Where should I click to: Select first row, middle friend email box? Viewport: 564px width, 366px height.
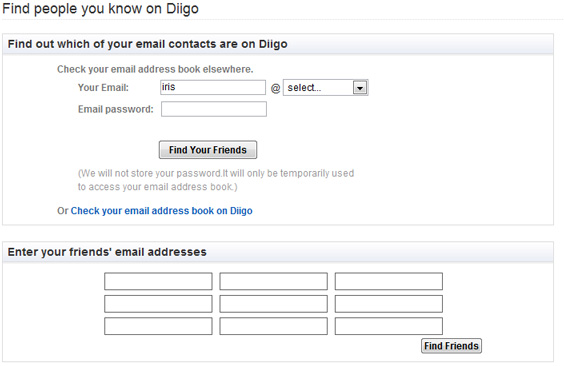[x=273, y=281]
